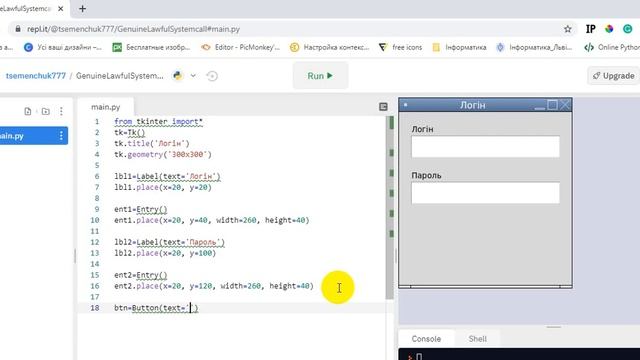Toggle the editor layout panel icon
640x360 pixels.
(x=383, y=107)
